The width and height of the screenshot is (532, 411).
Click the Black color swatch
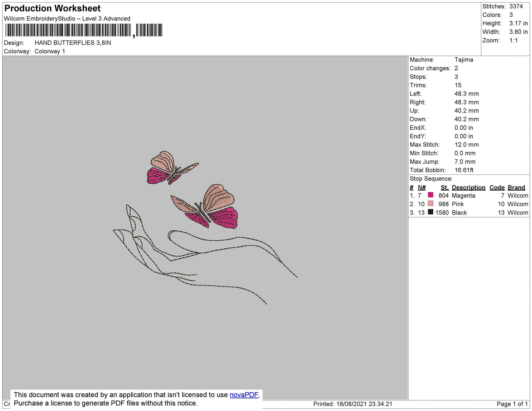pyautogui.click(x=430, y=212)
